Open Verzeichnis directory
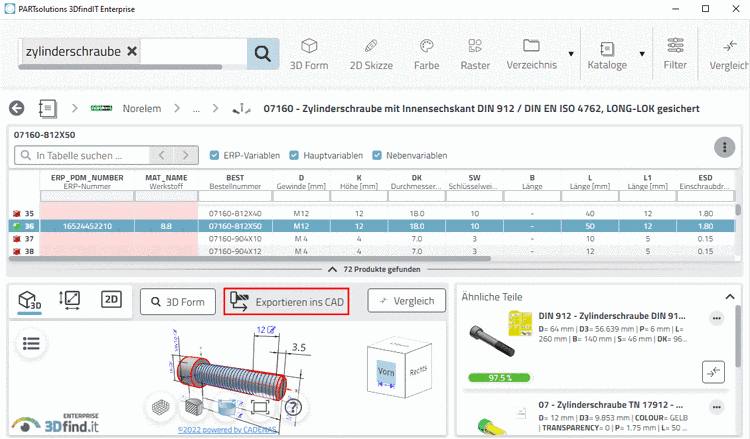This screenshot has width=750, height=439. 531,55
